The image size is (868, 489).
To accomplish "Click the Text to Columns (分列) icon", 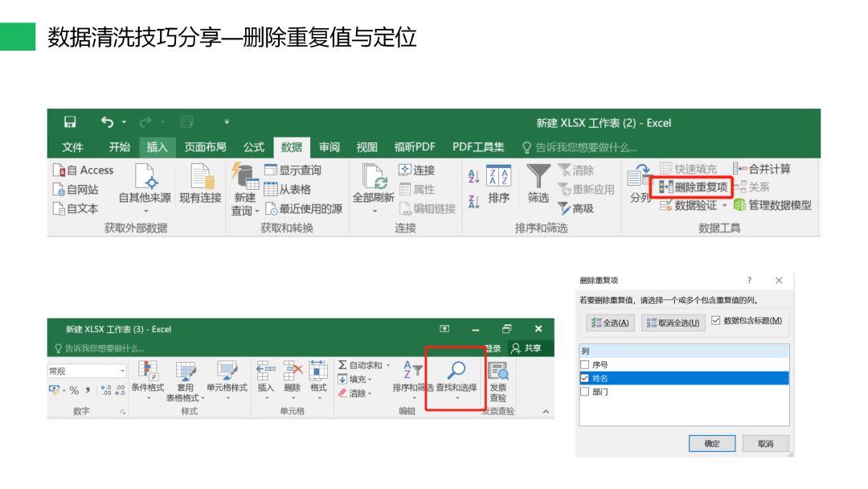I will [x=640, y=179].
